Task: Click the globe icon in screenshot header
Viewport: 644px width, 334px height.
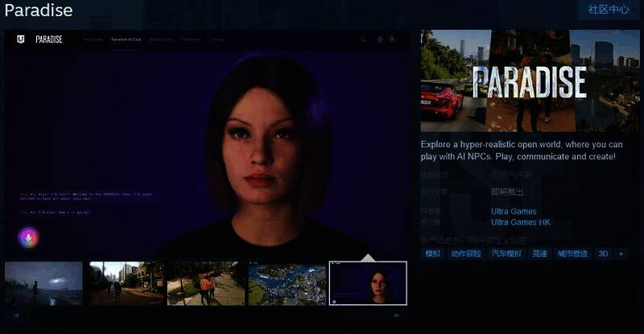Action: point(380,39)
